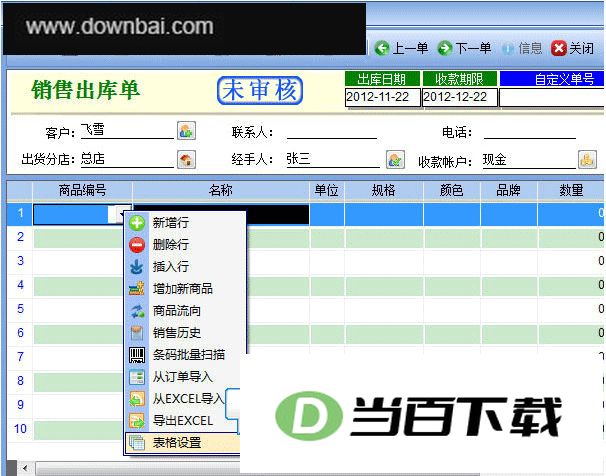Click the 表格设置 icon
This screenshot has width=606, height=476.
click(137, 443)
